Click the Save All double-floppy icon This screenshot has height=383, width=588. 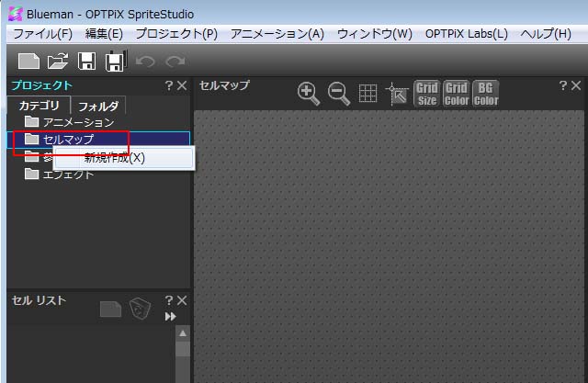pyautogui.click(x=117, y=61)
